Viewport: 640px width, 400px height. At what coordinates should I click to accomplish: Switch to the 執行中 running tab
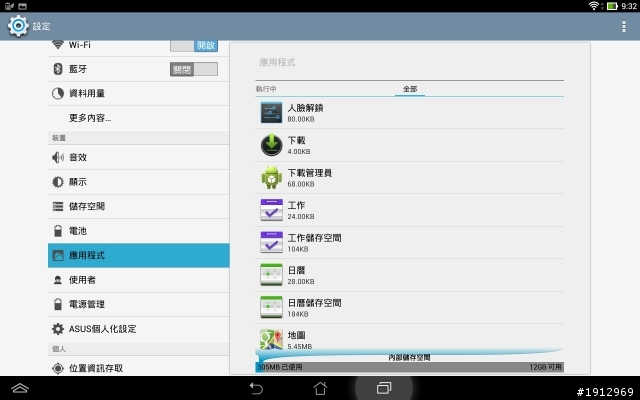tap(266, 89)
